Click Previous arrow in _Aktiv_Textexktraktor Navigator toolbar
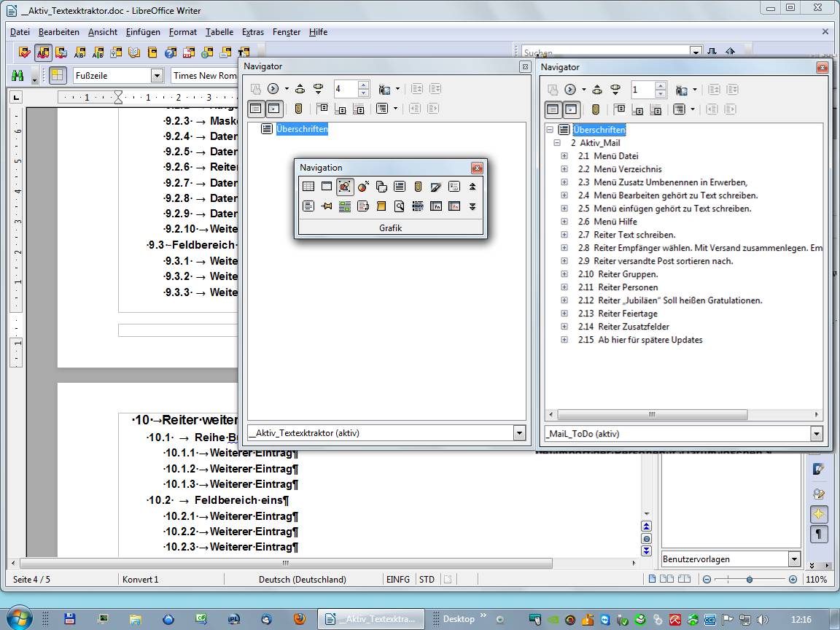This screenshot has height=630, width=840. [300, 89]
